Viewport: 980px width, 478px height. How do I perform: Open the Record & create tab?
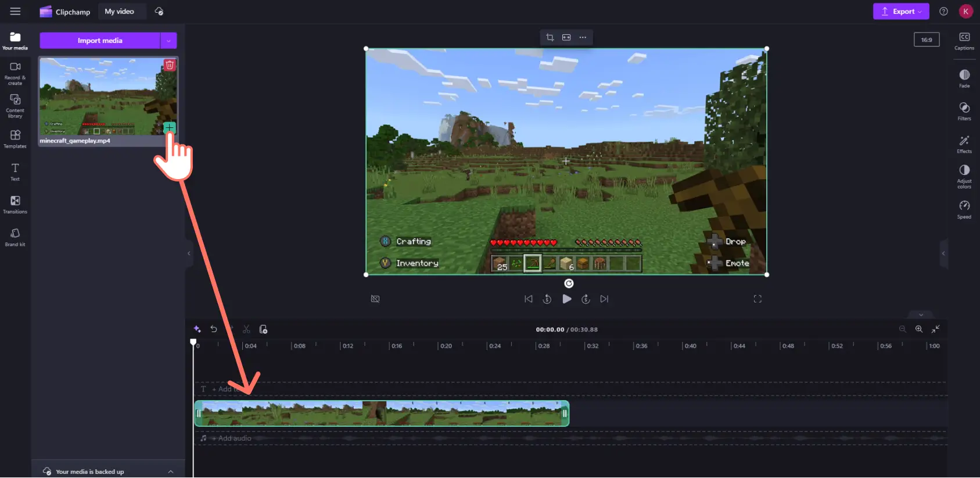15,74
